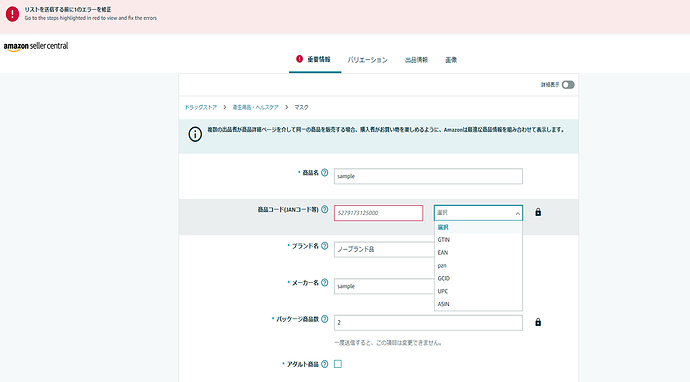Image resolution: width=690 pixels, height=382 pixels.
Task: Check the アダルト商品 checkbox
Action: coord(338,364)
